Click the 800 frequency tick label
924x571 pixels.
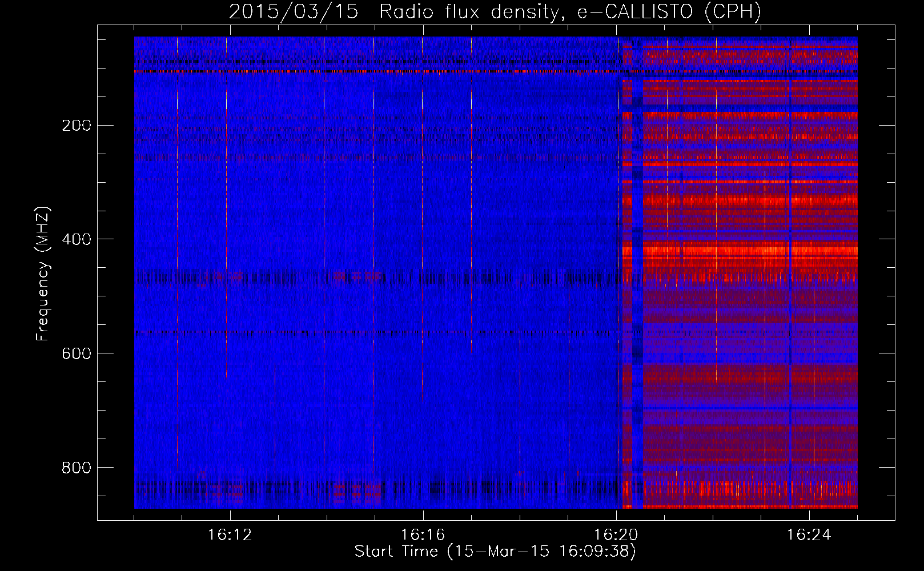pos(77,468)
